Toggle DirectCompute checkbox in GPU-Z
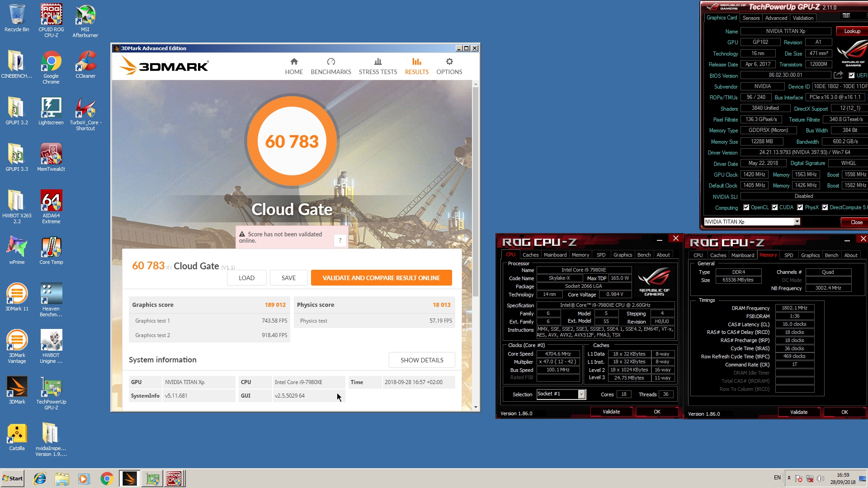This screenshot has height=488, width=868. click(x=825, y=207)
